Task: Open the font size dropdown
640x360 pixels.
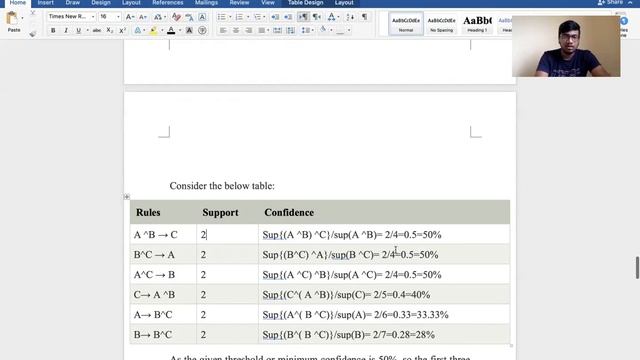Action: click(x=118, y=17)
